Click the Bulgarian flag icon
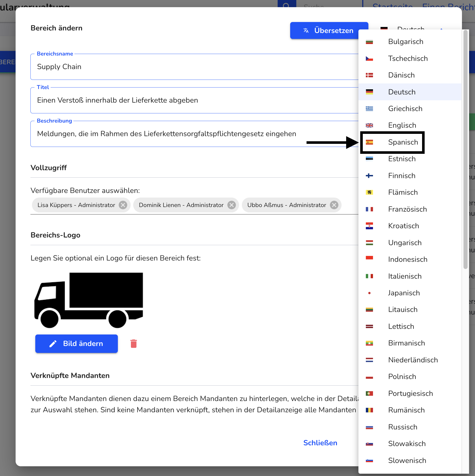475x476 pixels. [369, 42]
